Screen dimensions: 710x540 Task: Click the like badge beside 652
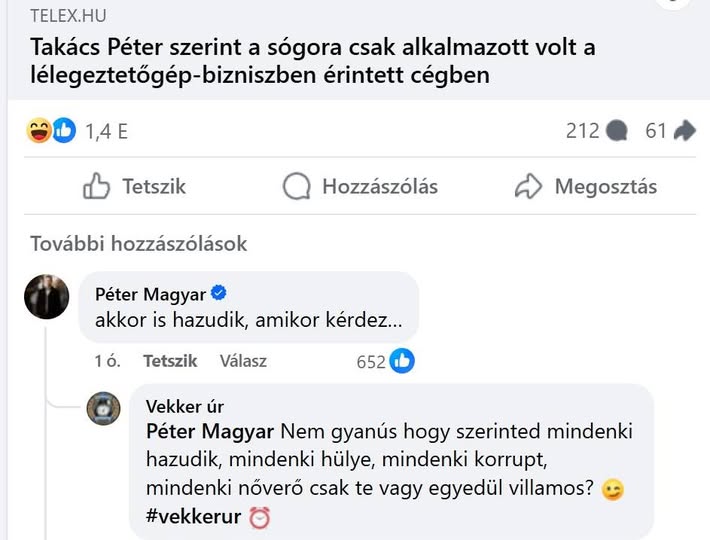pos(402,361)
